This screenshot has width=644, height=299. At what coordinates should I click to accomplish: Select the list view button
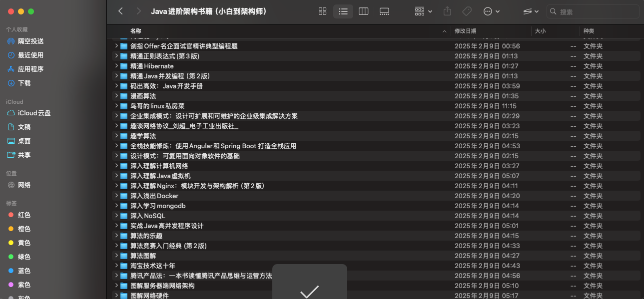tap(343, 11)
